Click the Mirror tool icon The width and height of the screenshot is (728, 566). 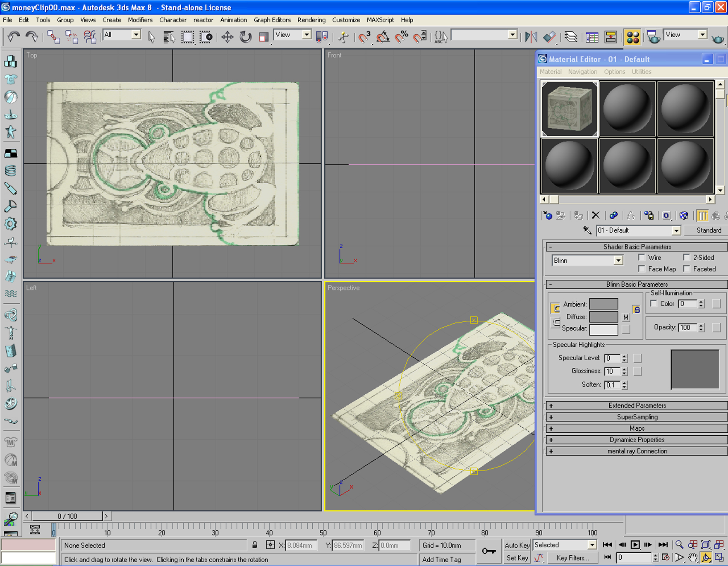click(531, 37)
